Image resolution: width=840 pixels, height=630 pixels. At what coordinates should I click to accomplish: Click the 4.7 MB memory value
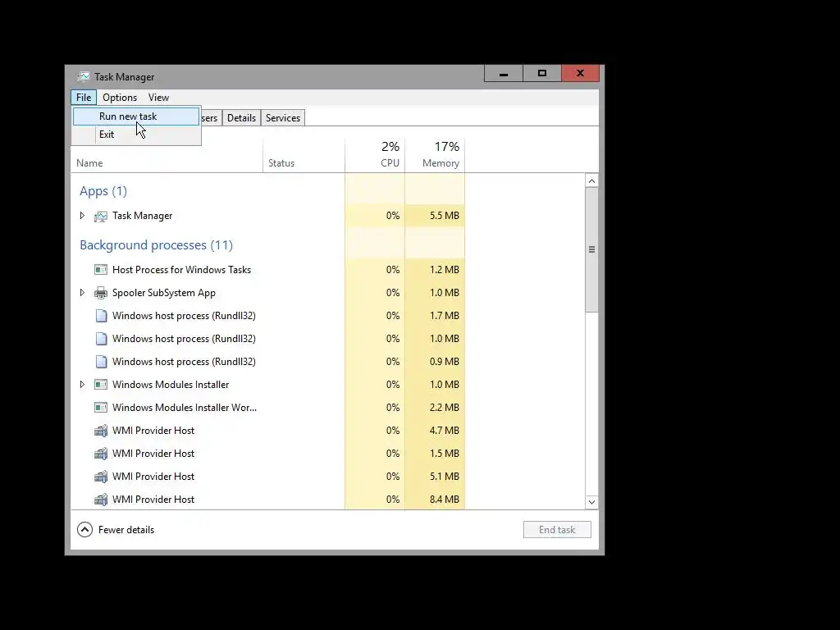[x=444, y=431]
